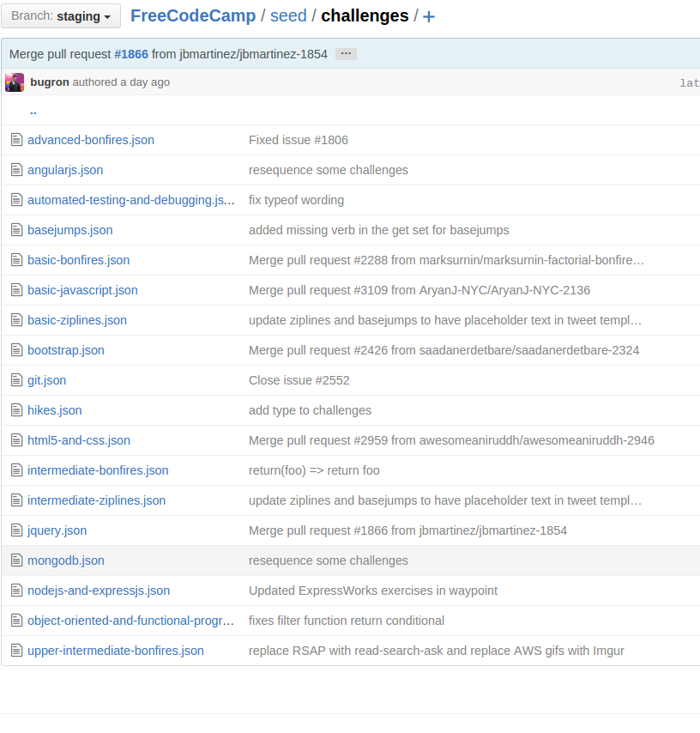The image size is (700, 733).
Task: Open intermediate-ziplines.json file
Action: point(97,500)
